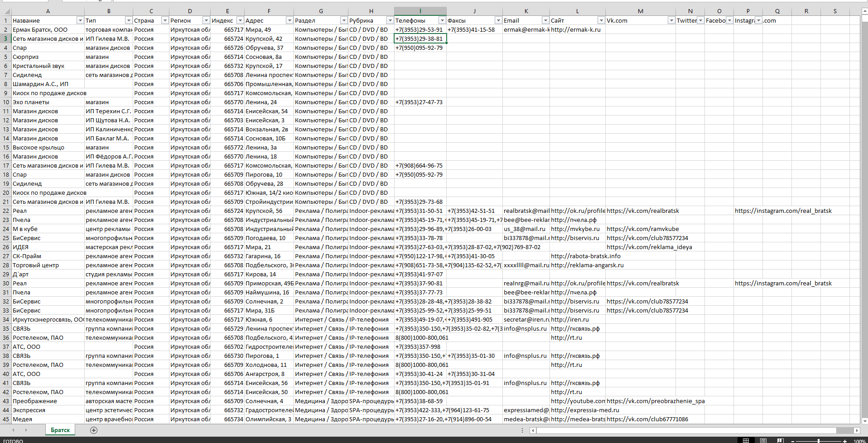Select the Братск sheet tab

tap(60, 430)
